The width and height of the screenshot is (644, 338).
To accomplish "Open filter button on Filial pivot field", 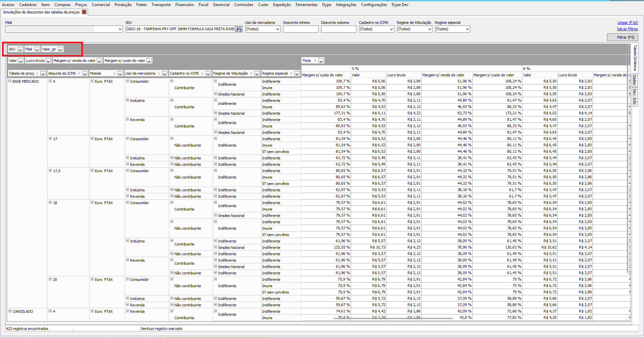I will [x=37, y=49].
